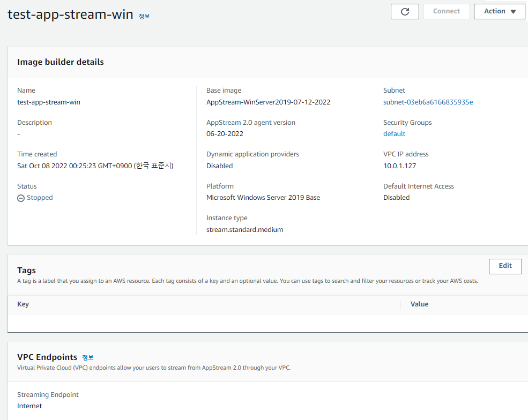Click the Name value test-app-stream-win
528x420 pixels.
click(x=49, y=102)
